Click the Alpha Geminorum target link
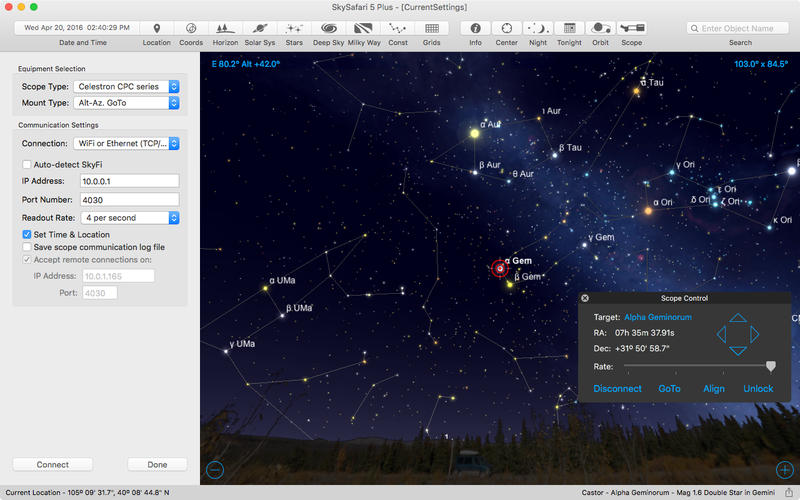The height and width of the screenshot is (500, 800). click(658, 317)
